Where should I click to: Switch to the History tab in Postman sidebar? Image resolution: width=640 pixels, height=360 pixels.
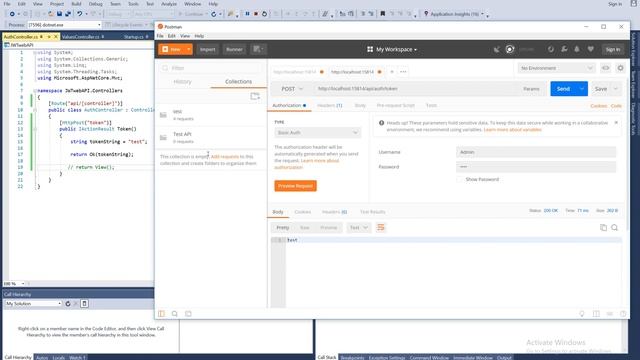click(182, 82)
